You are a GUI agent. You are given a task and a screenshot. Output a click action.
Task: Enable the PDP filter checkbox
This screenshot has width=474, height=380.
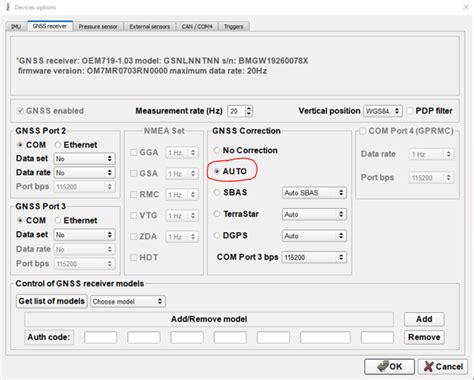point(410,111)
